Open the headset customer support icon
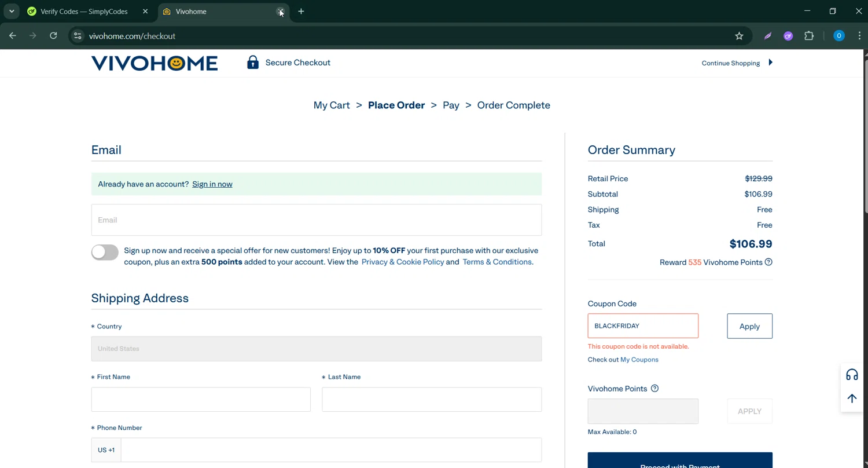Screen dimensions: 868x468 point(852,375)
